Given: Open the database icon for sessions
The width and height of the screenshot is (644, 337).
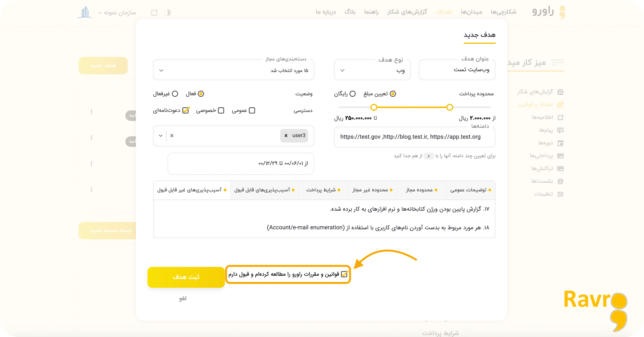Looking at the screenshot, I should pyautogui.click(x=560, y=182).
